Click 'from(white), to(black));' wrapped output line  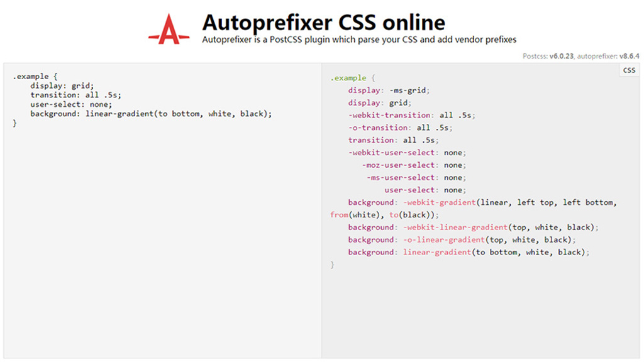(x=384, y=215)
